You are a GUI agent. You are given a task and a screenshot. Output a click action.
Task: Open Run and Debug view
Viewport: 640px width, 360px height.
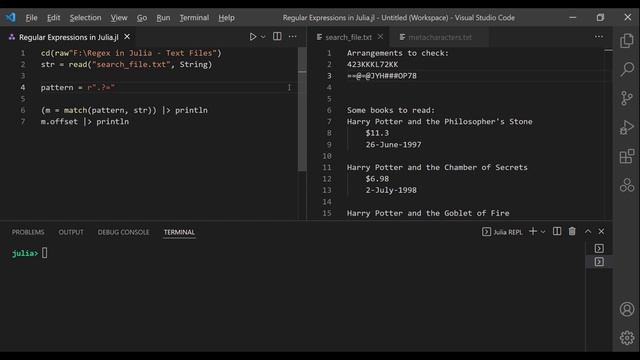pos(627,127)
